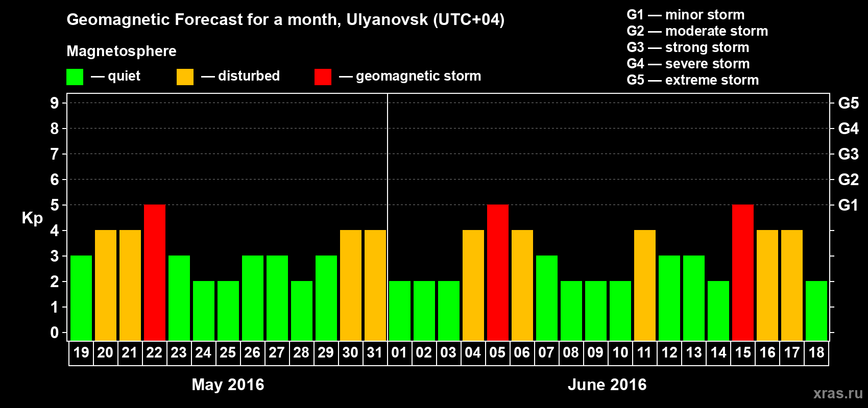Click the green bar for May 24

point(204,311)
